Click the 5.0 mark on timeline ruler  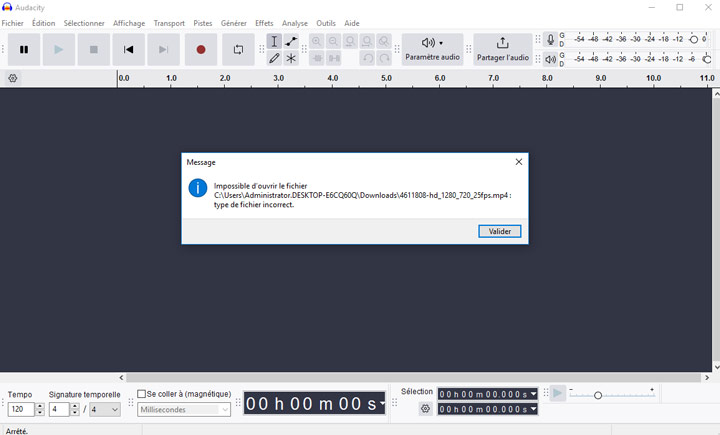coord(386,78)
